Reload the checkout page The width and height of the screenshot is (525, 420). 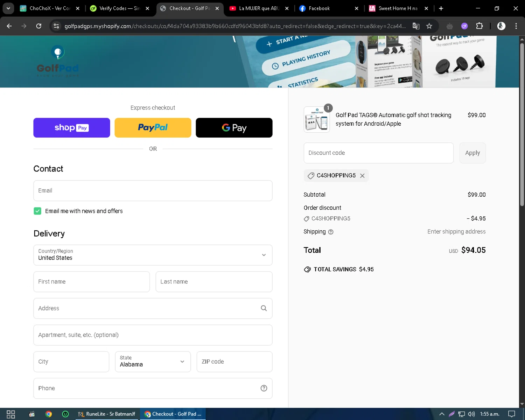click(39, 26)
